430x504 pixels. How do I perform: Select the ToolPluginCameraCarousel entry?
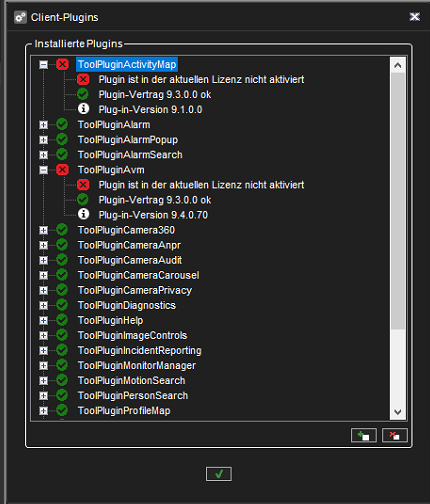click(138, 275)
